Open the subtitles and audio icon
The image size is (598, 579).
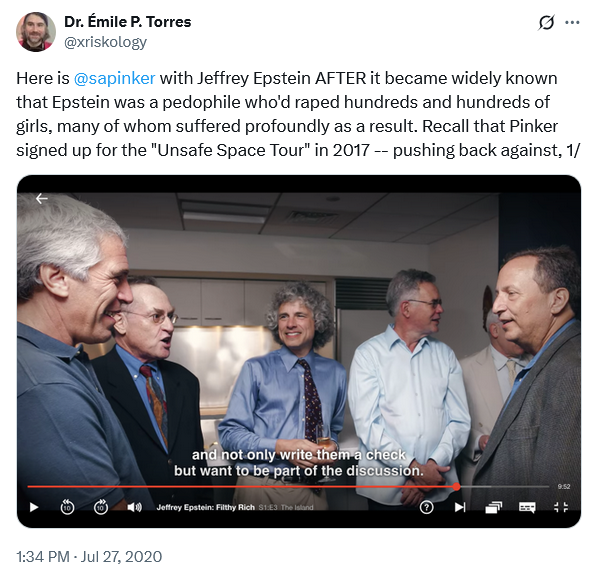coord(527,507)
